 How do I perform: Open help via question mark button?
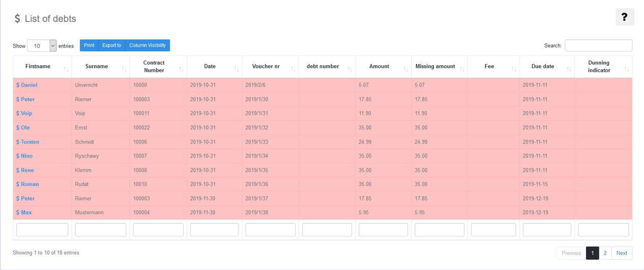pos(625,17)
